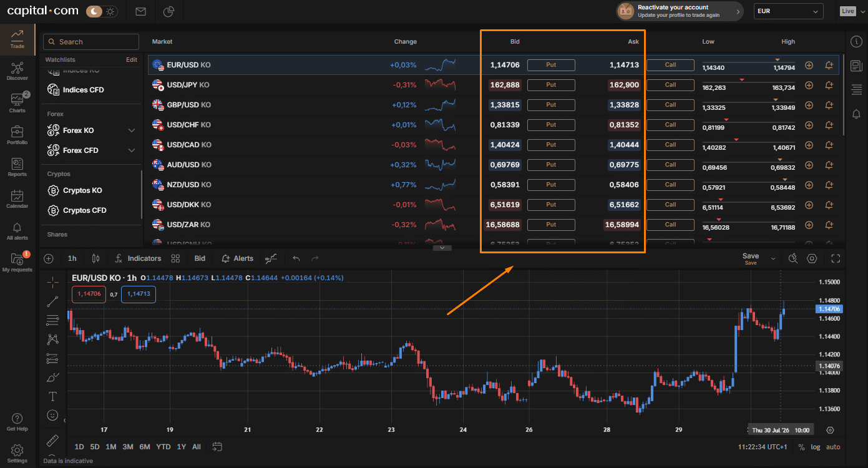This screenshot has width=868, height=468.
Task: Toggle log scale on chart
Action: [816, 447]
